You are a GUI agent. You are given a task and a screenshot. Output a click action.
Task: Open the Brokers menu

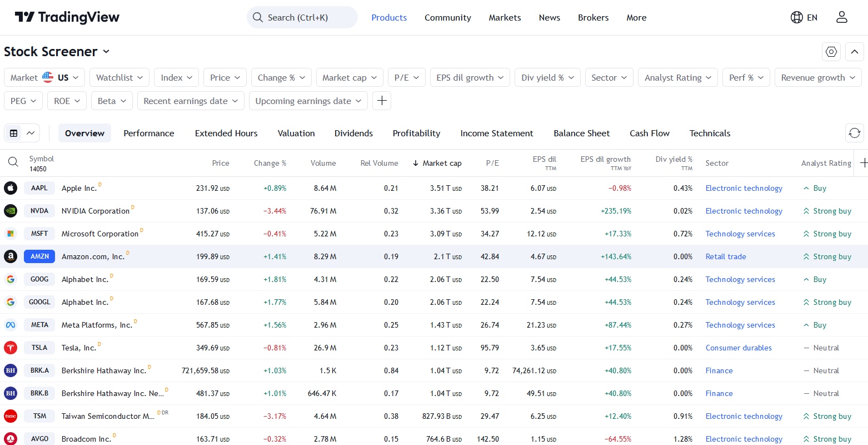click(593, 17)
